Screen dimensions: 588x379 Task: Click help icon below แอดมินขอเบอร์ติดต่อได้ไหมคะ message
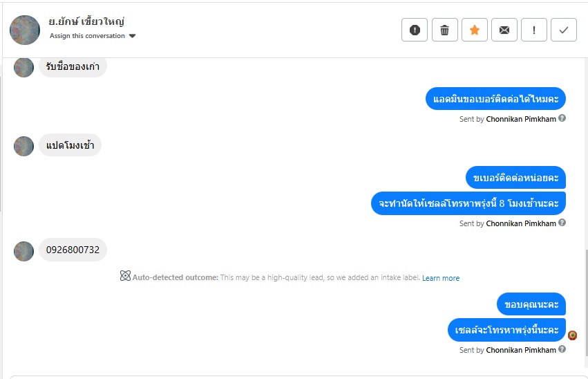pos(562,118)
